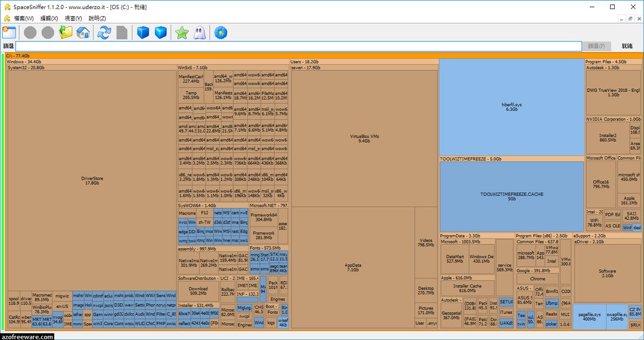Select the hiberfil.sys file block
The width and height of the screenshot is (644, 340).
[x=511, y=107]
